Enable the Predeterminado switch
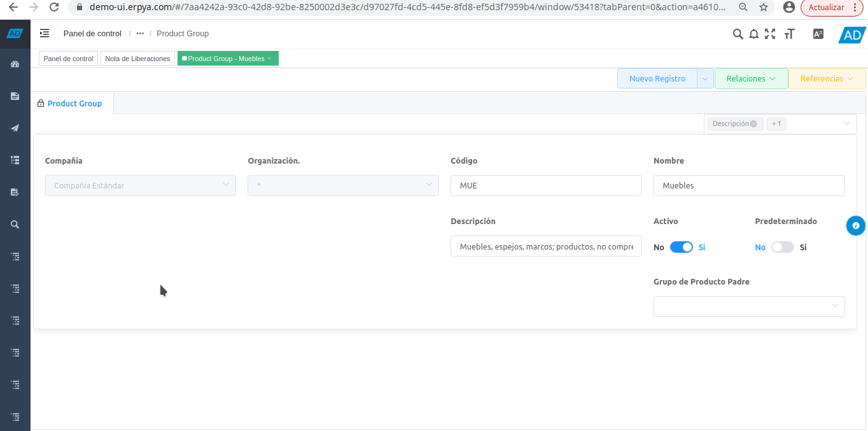Screen dimensions: 868x431 pos(782,247)
